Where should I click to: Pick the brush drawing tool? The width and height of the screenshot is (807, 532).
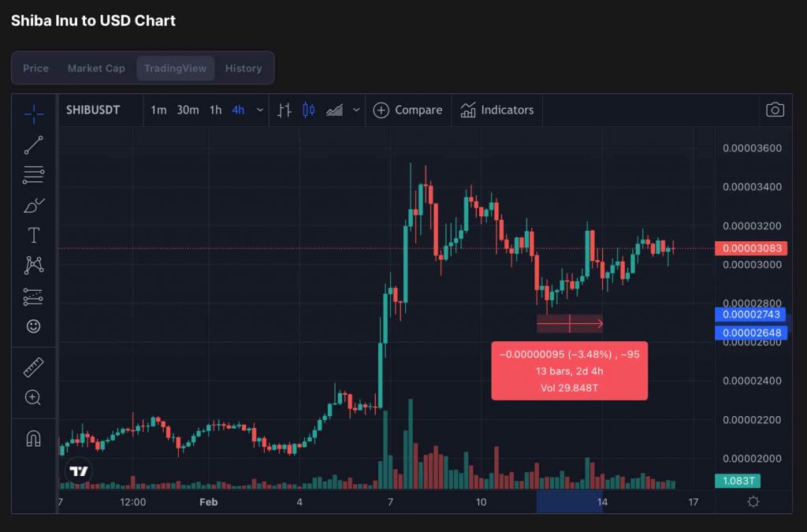tap(34, 206)
